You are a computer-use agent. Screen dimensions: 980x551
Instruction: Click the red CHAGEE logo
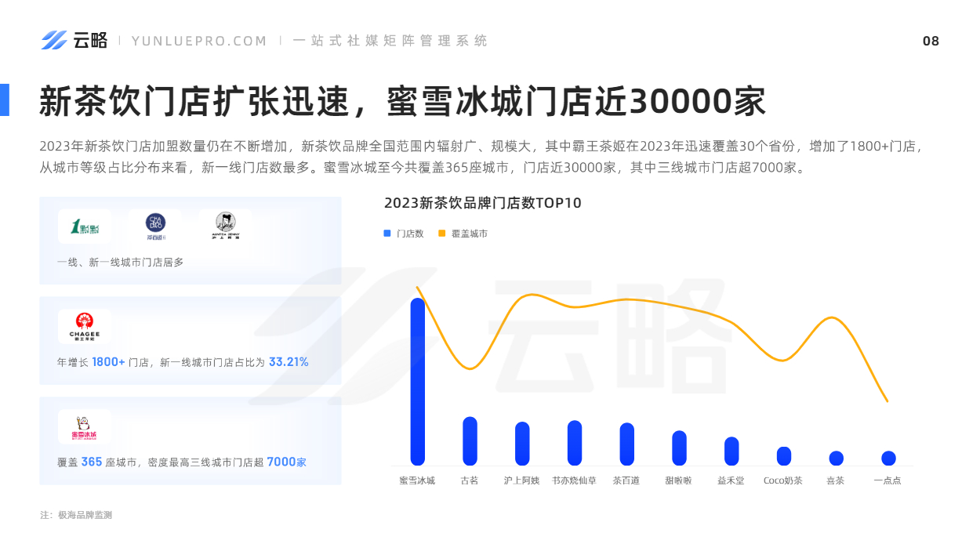point(84,327)
